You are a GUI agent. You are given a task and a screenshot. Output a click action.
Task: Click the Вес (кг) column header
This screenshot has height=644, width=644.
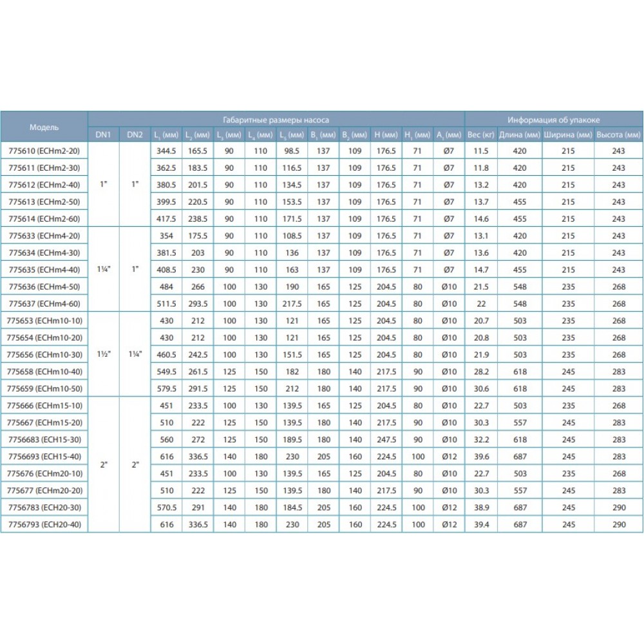coord(481,135)
